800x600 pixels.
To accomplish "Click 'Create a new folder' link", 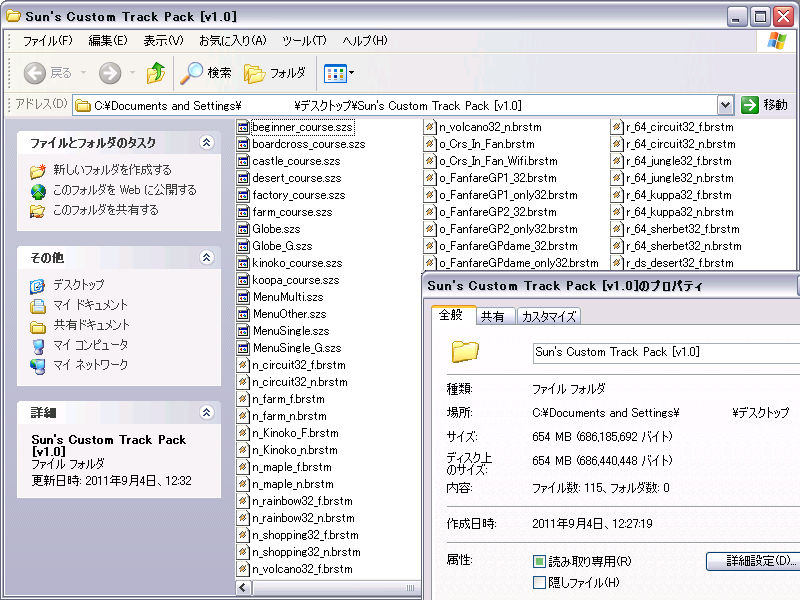I will click(112, 170).
